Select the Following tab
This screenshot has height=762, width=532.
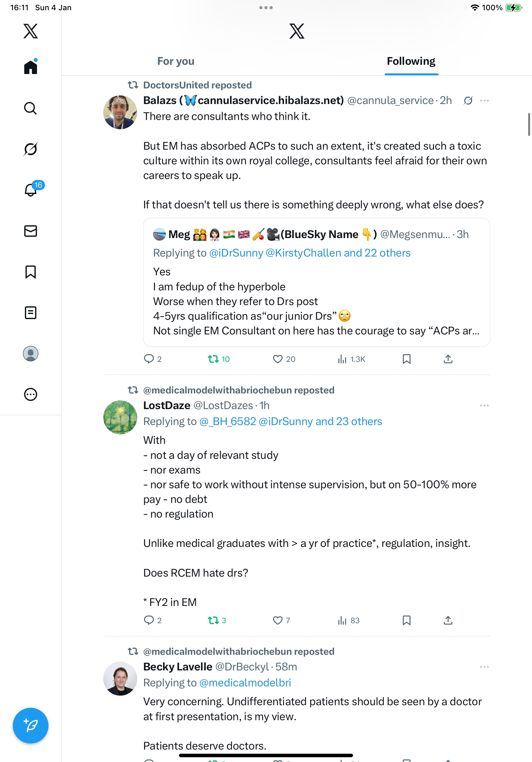(411, 61)
